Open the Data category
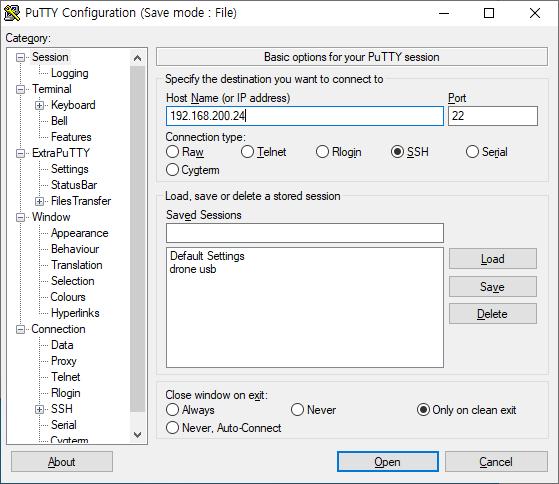This screenshot has height=484, width=559. tap(62, 345)
